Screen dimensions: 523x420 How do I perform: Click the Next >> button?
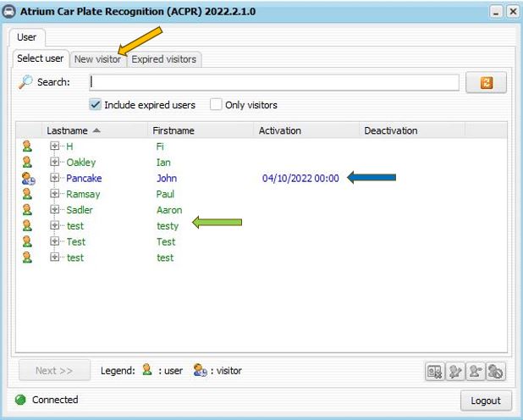click(54, 371)
